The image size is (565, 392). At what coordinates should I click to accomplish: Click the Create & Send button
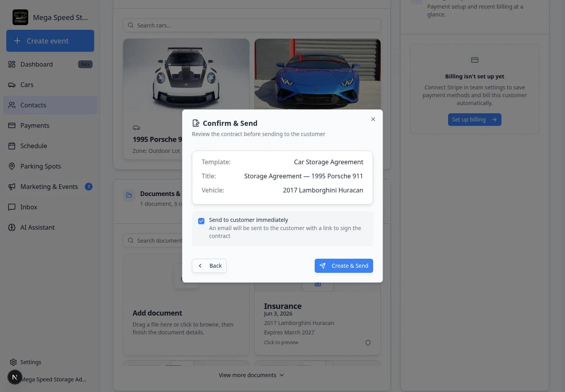tap(344, 266)
